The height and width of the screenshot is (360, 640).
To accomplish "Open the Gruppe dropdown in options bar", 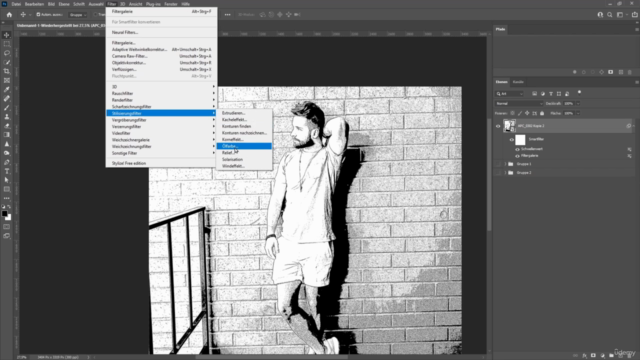I will [x=78, y=15].
